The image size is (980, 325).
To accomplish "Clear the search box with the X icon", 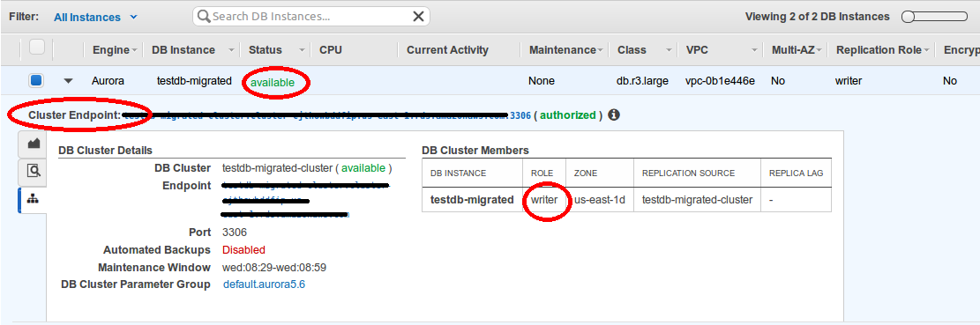I will (x=419, y=17).
